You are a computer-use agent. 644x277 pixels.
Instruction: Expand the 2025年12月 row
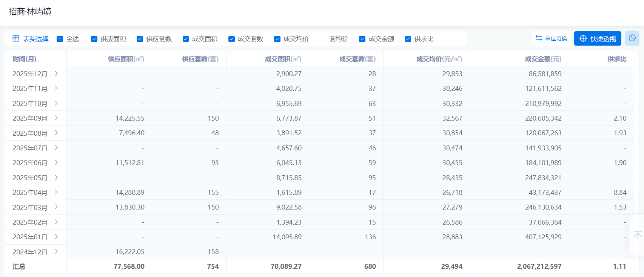[x=56, y=73]
